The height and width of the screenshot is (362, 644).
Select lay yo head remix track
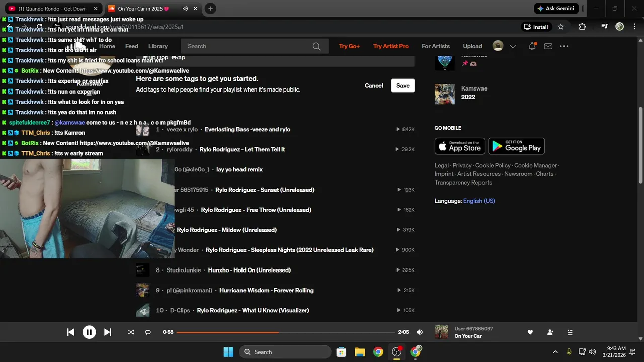239,169
